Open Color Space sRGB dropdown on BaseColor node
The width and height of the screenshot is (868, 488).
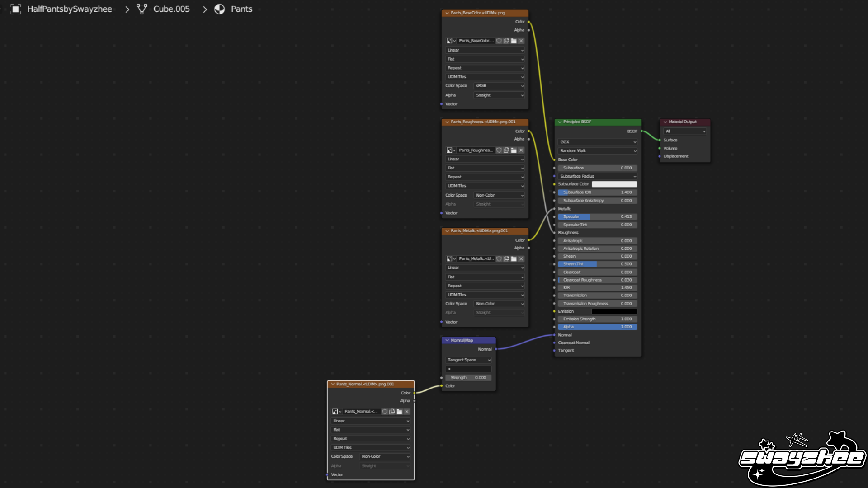pyautogui.click(x=500, y=86)
